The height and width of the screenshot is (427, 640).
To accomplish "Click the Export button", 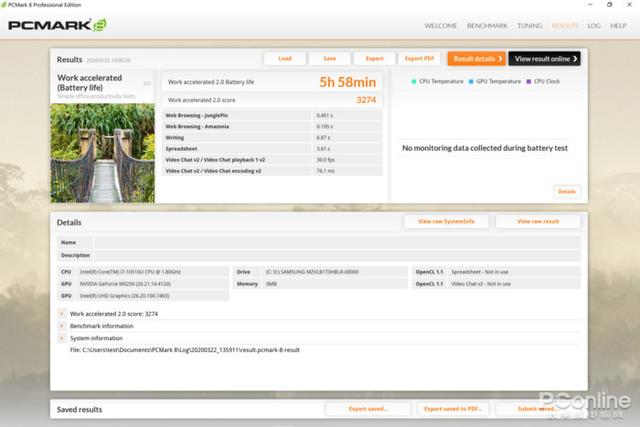I will pyautogui.click(x=374, y=59).
